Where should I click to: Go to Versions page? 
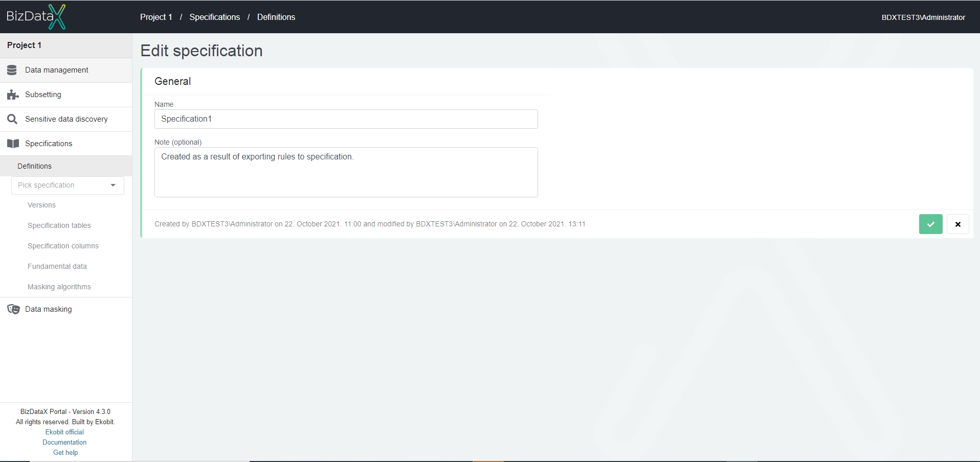[x=41, y=205]
